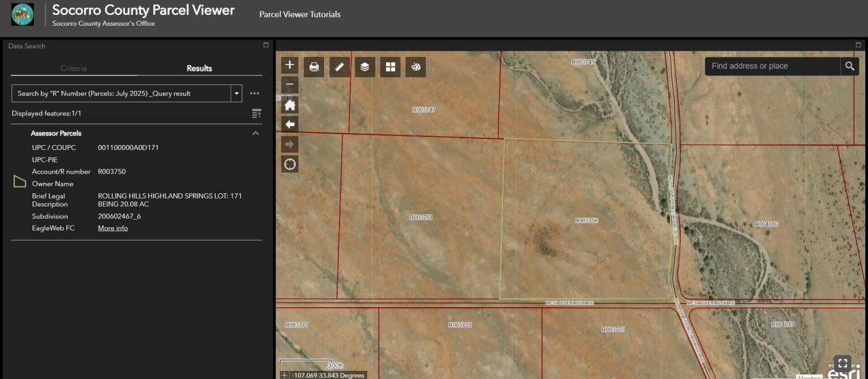Open the Layer list

365,66
